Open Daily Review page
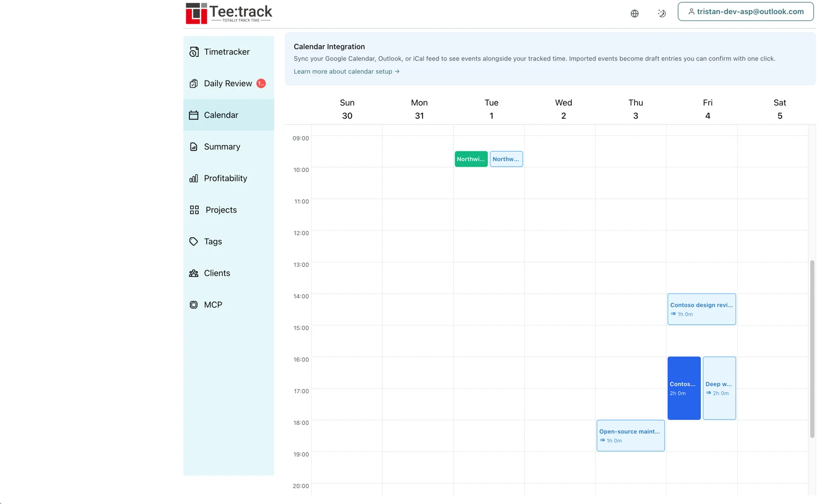Image resolution: width=829 pixels, height=504 pixels. pos(229,83)
